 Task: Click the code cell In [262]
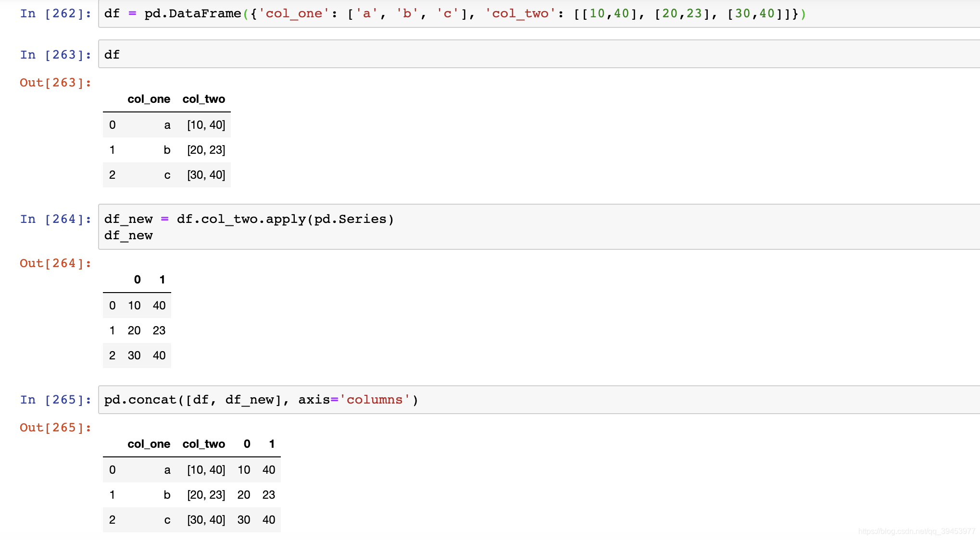coord(529,13)
